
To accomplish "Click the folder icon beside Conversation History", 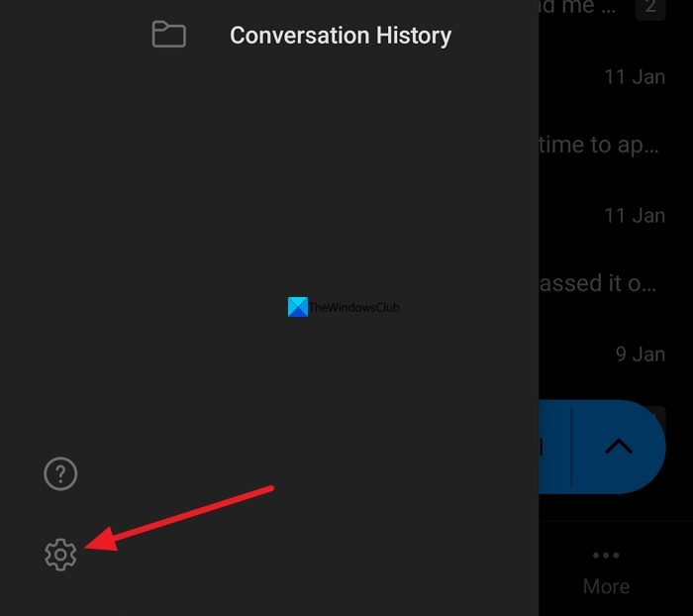I will tap(169, 35).
